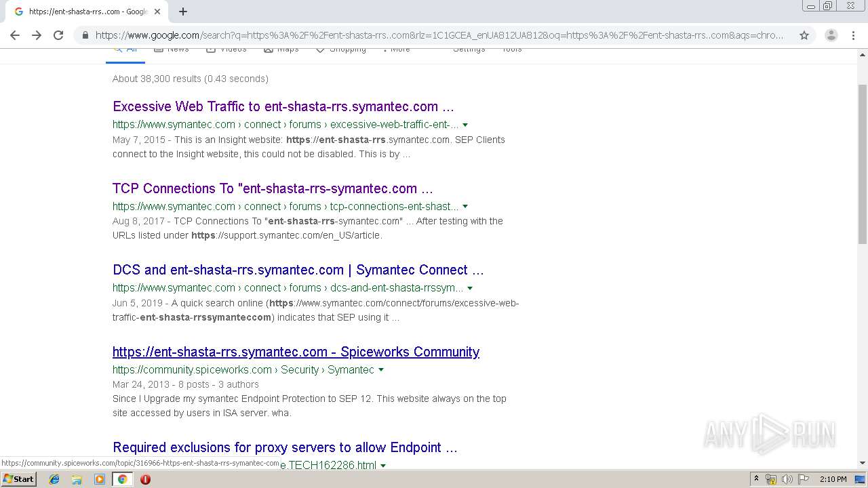868x488 pixels.
Task: Reload the current page
Action: click(58, 35)
